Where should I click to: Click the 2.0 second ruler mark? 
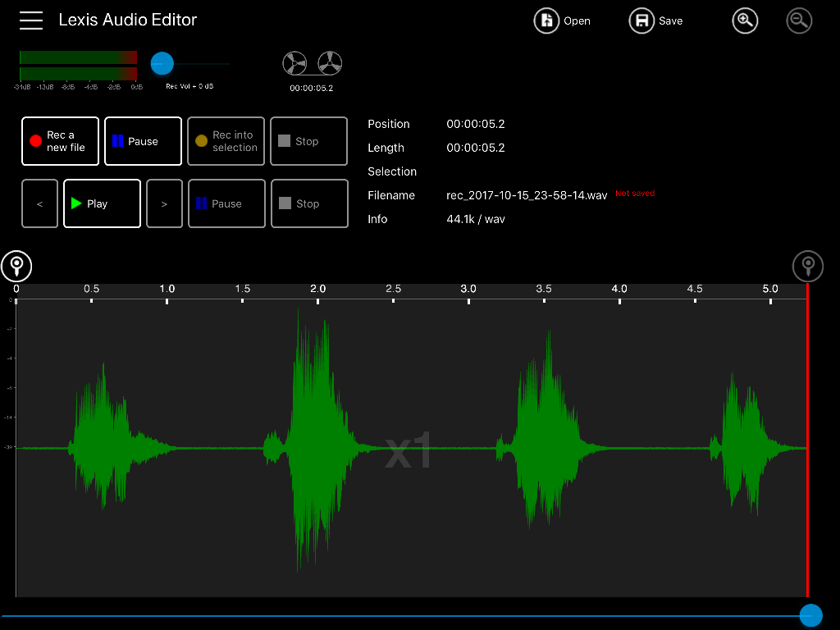pyautogui.click(x=317, y=290)
